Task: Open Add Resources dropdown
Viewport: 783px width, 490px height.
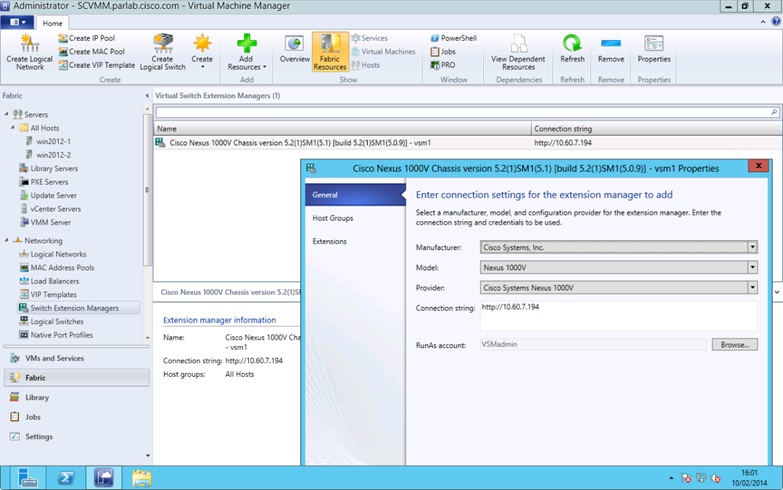Action: (x=247, y=52)
